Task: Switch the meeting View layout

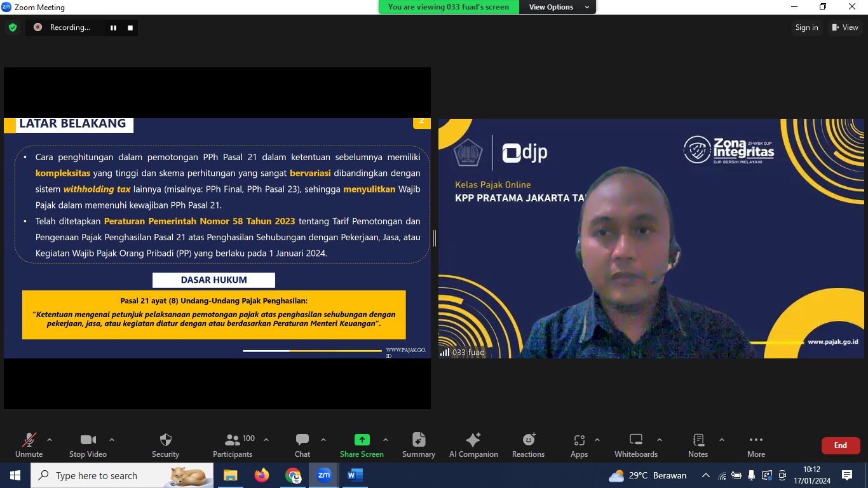Action: (844, 27)
